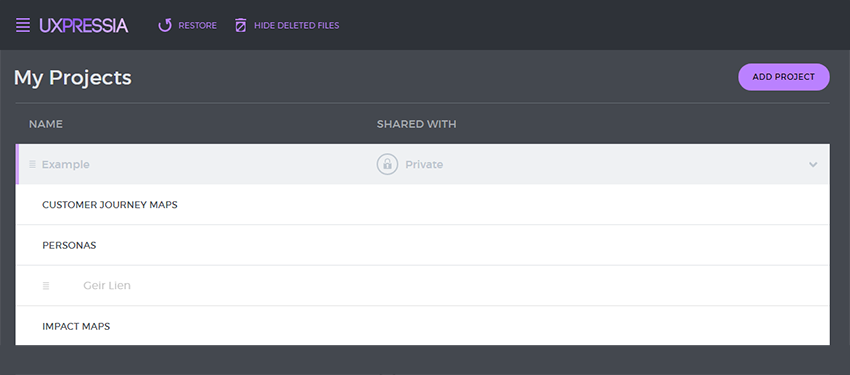Click the SHARED WITH column header
850x375 pixels.
click(x=416, y=124)
